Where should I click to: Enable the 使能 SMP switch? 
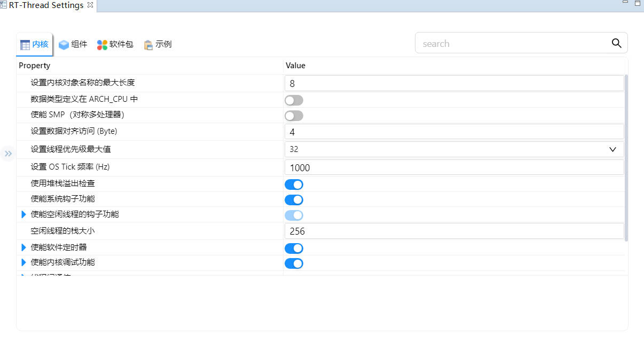point(294,116)
